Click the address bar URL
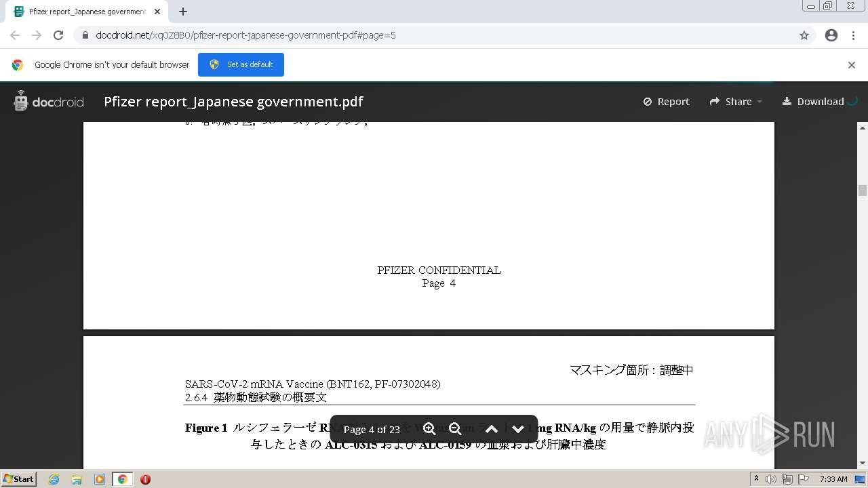 [x=245, y=35]
